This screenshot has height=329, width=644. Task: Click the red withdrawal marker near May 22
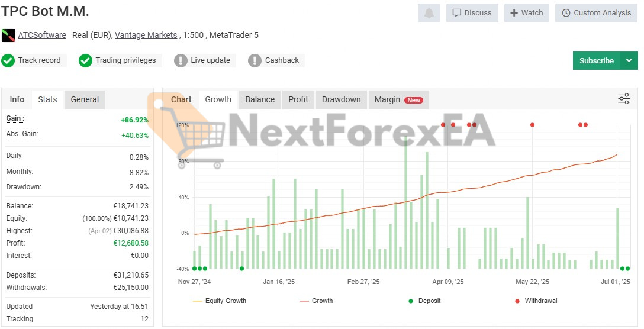click(x=532, y=125)
